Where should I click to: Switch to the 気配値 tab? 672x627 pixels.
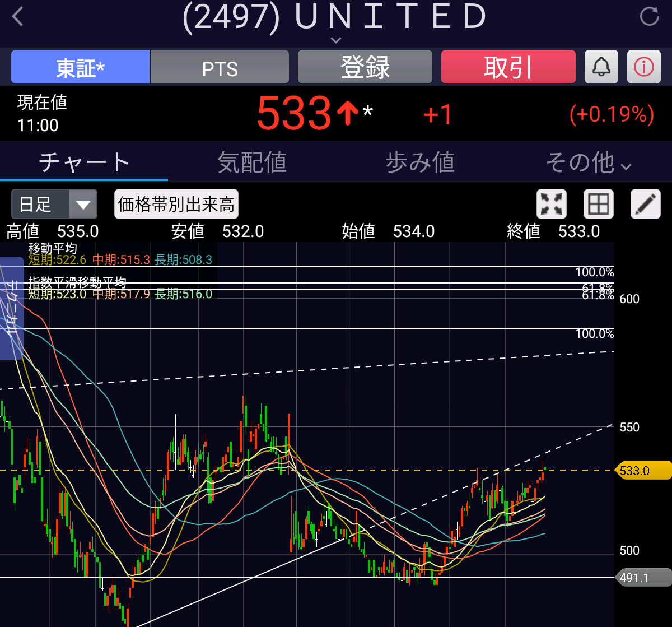tap(252, 163)
